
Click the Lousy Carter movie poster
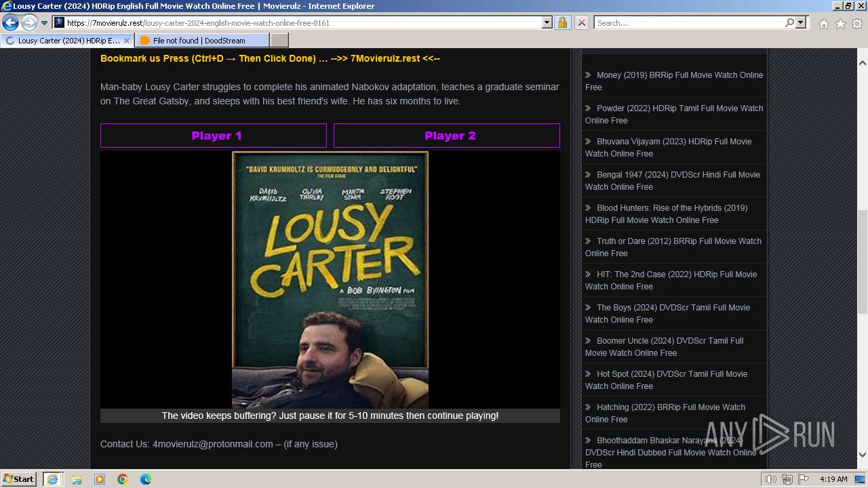[330, 279]
